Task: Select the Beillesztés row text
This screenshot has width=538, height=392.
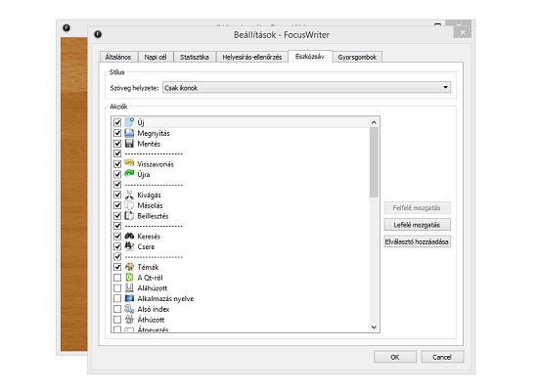Action: coord(153,216)
